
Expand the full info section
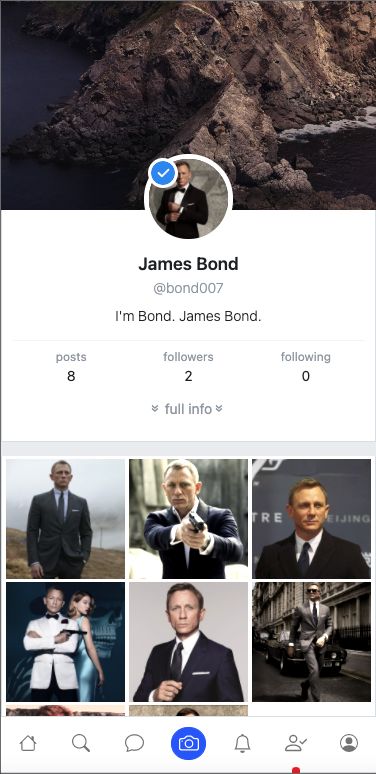188,409
